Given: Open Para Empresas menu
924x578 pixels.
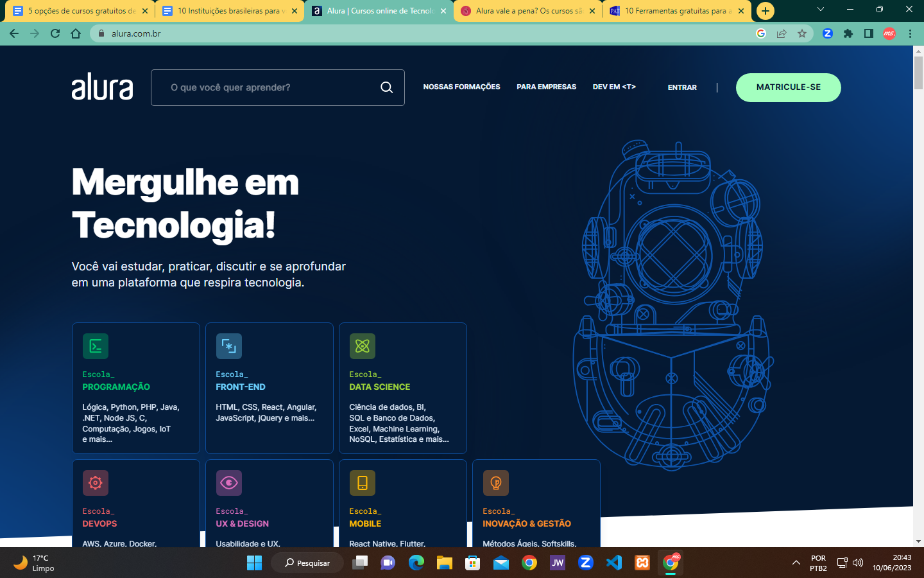Looking at the screenshot, I should pos(547,87).
